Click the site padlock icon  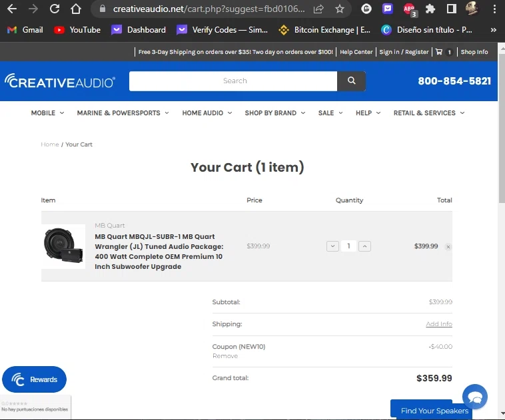tap(103, 9)
